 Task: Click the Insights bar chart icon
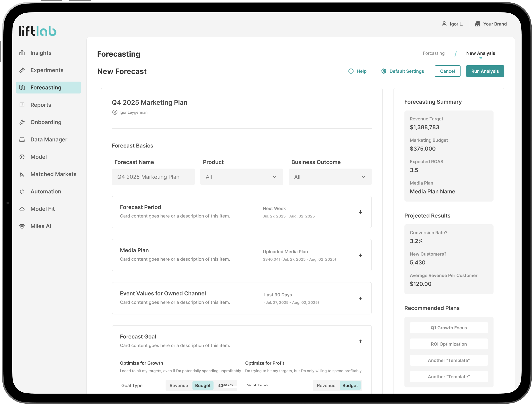click(x=22, y=53)
